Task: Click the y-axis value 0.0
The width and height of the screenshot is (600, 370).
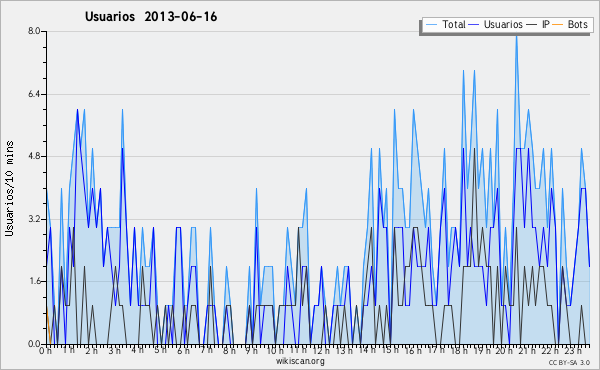Action: click(x=34, y=344)
